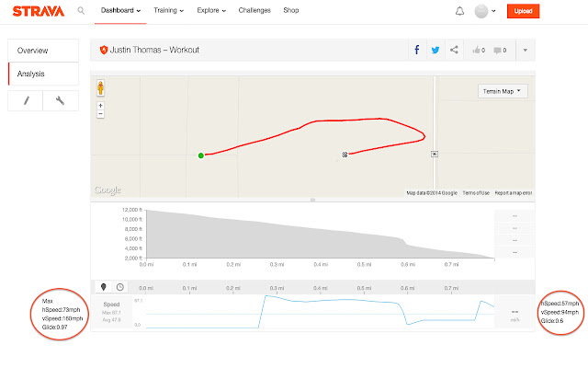Click the Upload button
Screen dimensions: 588x368
click(x=523, y=11)
